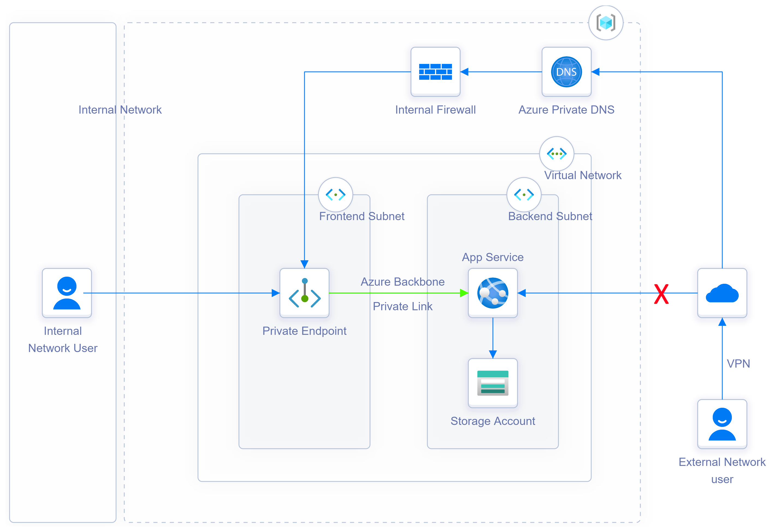Click the Internal Network User person icon
The image size is (781, 532).
(x=67, y=293)
